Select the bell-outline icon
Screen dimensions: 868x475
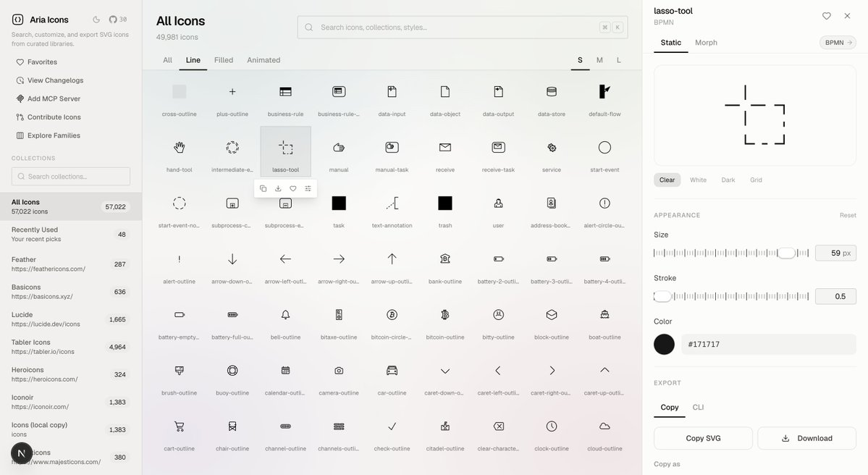(286, 319)
